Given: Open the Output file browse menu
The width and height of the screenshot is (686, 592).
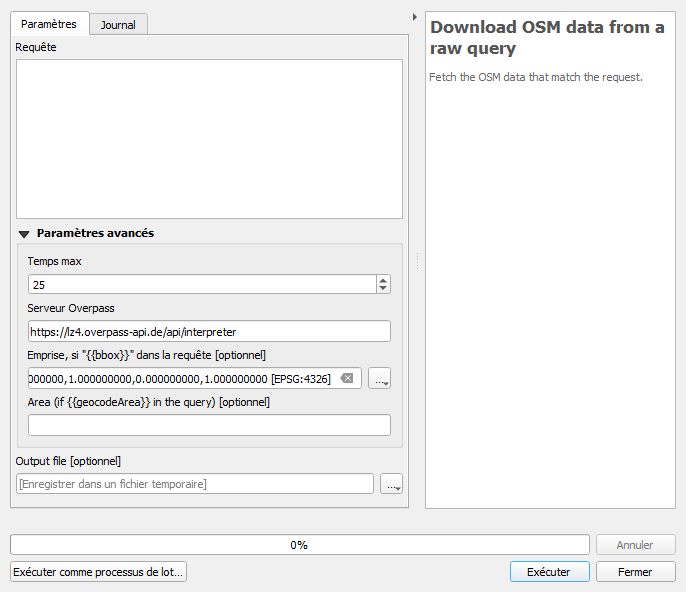Looking at the screenshot, I should (x=392, y=484).
